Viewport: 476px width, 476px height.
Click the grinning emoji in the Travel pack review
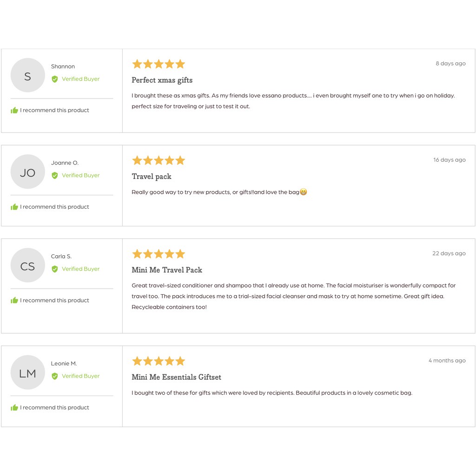303,192
